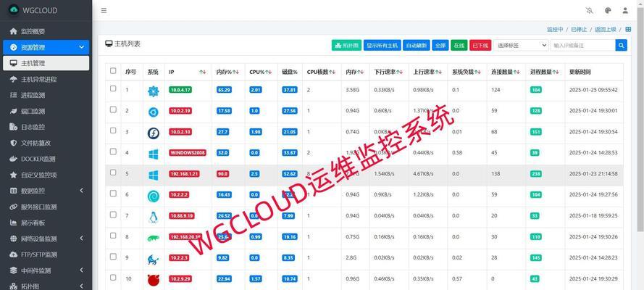Open host 10.2.9.29 IP badge
The width and height of the screenshot is (644, 290).
pyautogui.click(x=181, y=279)
